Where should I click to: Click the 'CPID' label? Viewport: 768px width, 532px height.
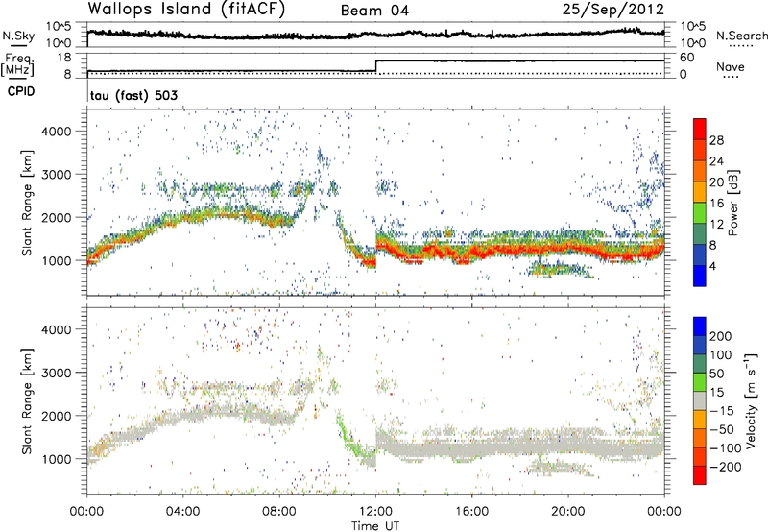[21, 91]
